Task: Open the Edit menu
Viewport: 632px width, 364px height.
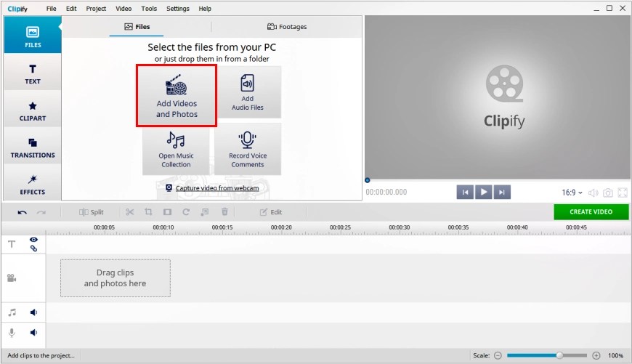Action: (71, 9)
